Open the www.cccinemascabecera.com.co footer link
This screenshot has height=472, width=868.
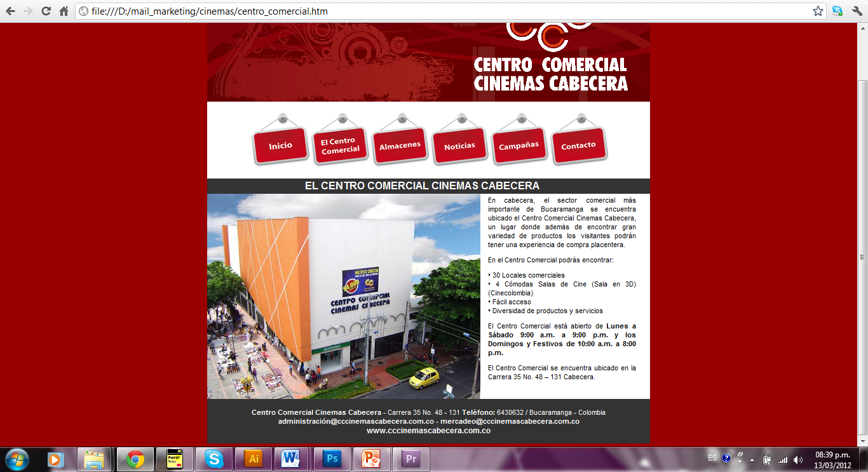pos(428,431)
